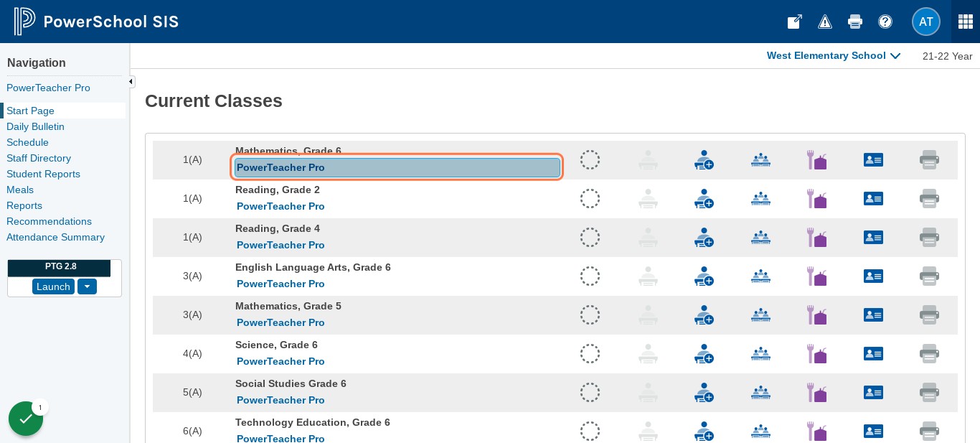The height and width of the screenshot is (443, 980).
Task: Collapse the navigation sidebar arrow
Action: tap(131, 82)
